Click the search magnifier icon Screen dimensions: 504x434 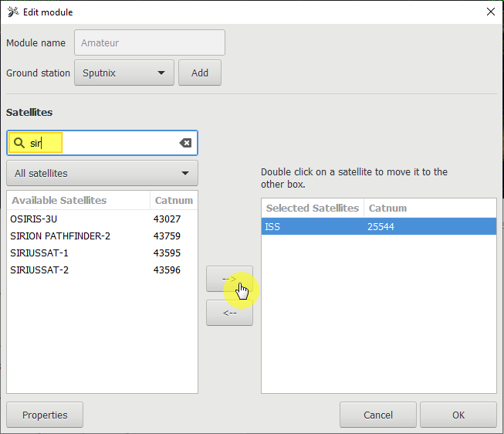click(x=19, y=143)
